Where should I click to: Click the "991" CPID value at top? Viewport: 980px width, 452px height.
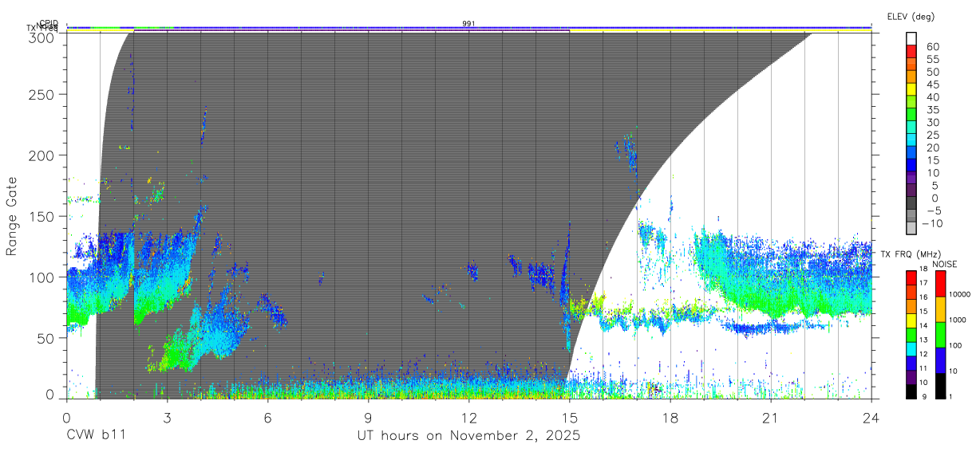click(x=469, y=23)
